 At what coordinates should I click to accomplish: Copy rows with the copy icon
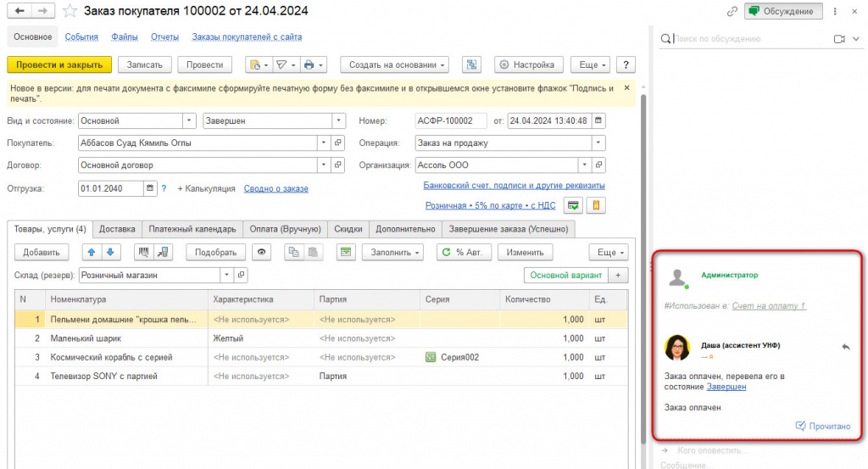click(x=294, y=252)
